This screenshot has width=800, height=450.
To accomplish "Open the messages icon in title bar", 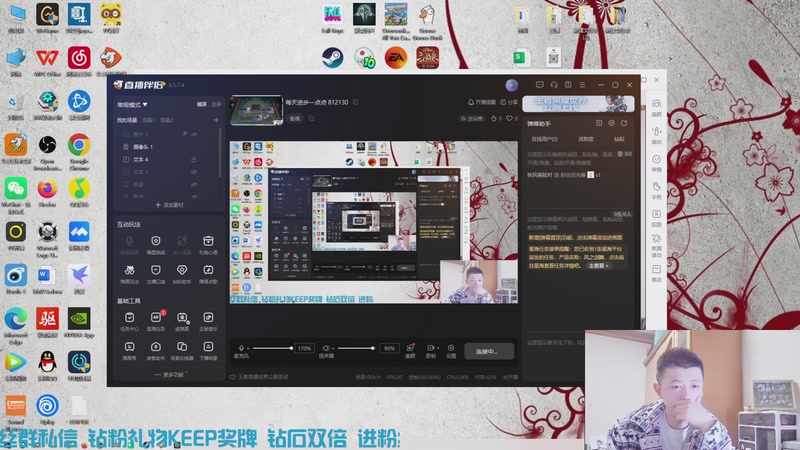I will point(539,85).
